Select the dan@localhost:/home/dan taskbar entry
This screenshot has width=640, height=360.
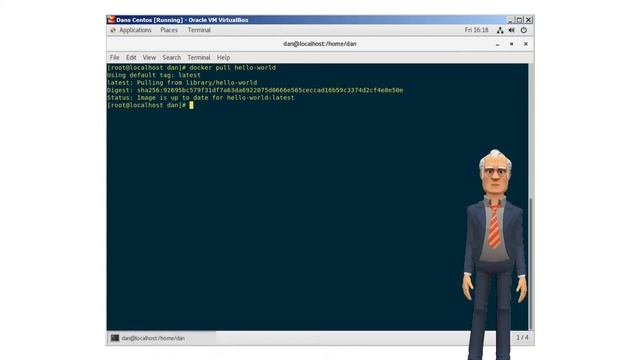[162, 338]
